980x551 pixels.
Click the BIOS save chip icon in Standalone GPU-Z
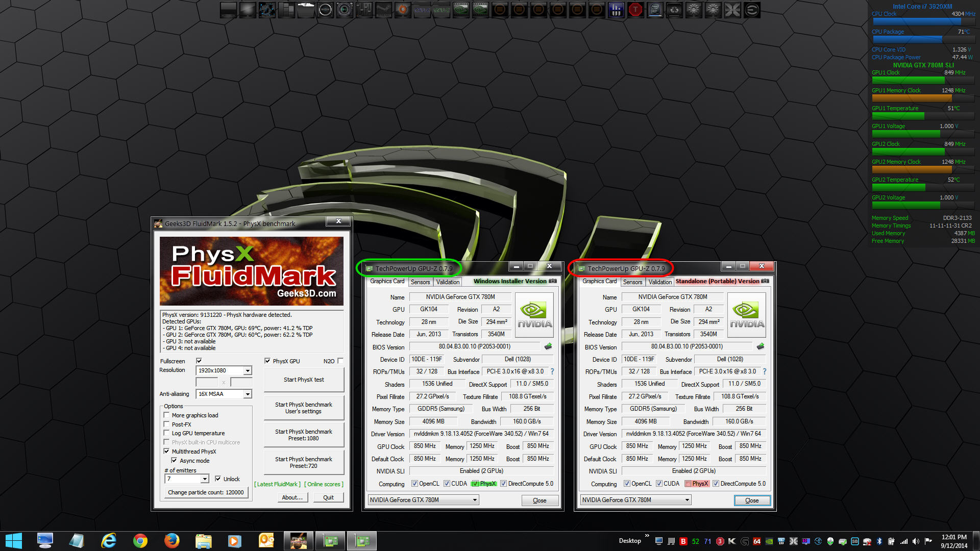pyautogui.click(x=761, y=346)
